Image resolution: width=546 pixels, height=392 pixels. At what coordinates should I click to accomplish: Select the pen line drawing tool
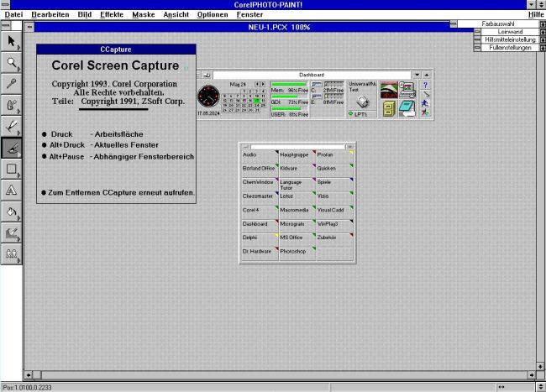click(11, 127)
